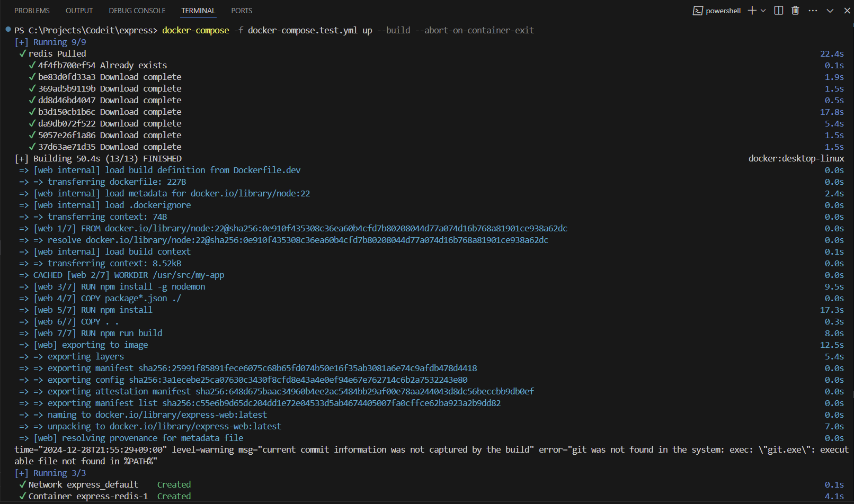
Task: Click the powershell terminal label
Action: (723, 11)
